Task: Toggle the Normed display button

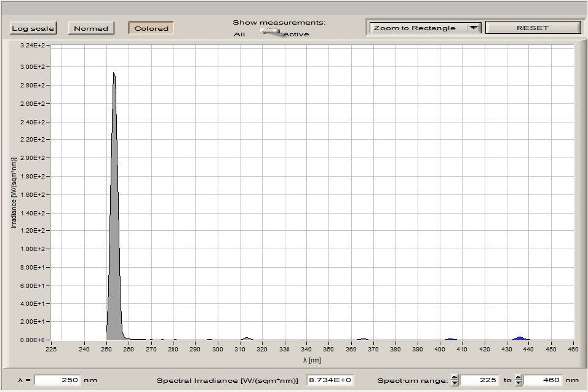Action: 91,28
